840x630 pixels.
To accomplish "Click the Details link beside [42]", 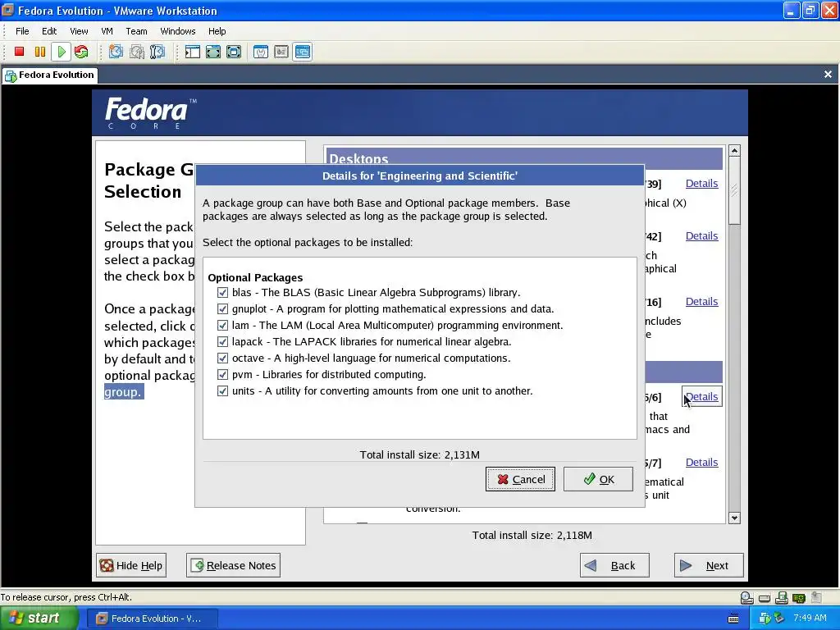I will (702, 235).
